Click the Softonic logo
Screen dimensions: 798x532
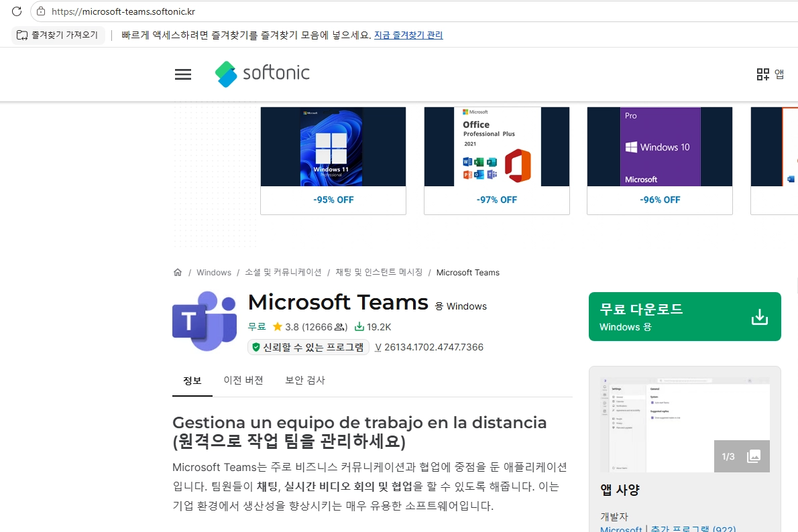[x=262, y=74]
